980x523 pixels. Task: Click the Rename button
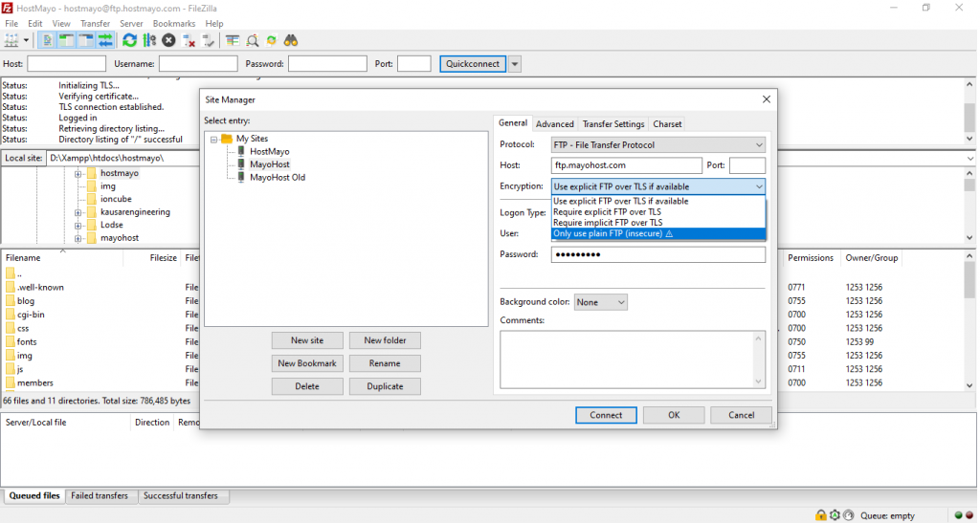point(385,363)
